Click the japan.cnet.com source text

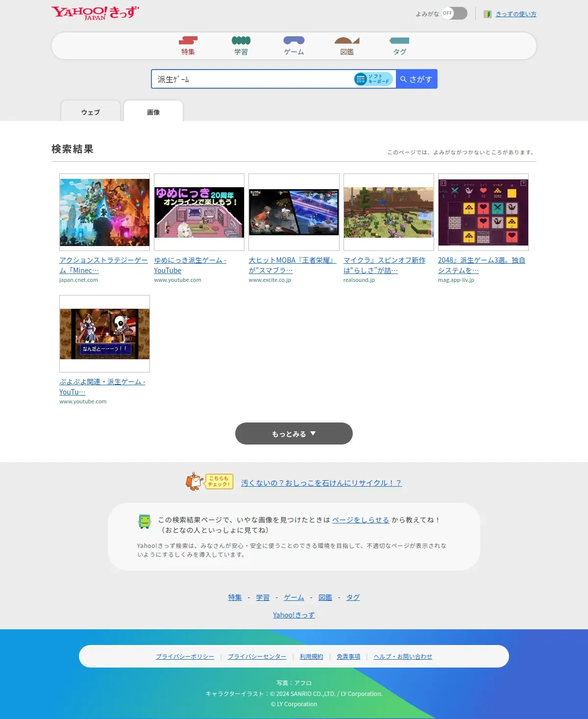[78, 280]
